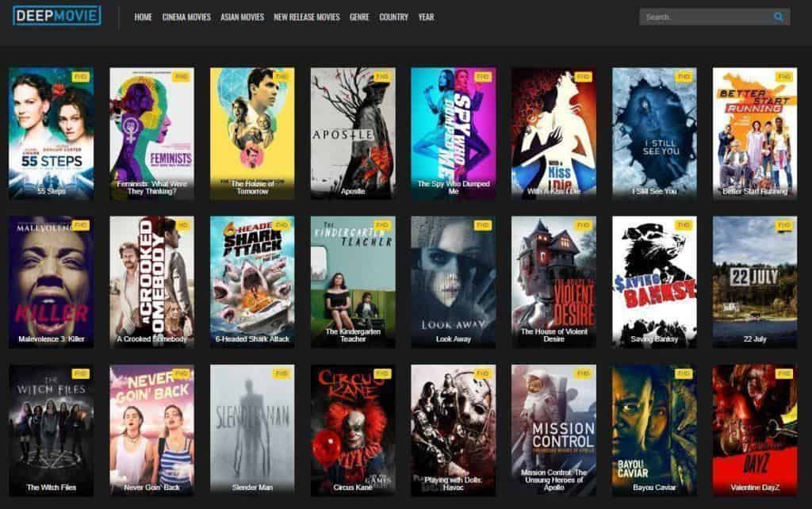Open the Apostle movie poster
The image size is (812, 509).
click(x=353, y=133)
